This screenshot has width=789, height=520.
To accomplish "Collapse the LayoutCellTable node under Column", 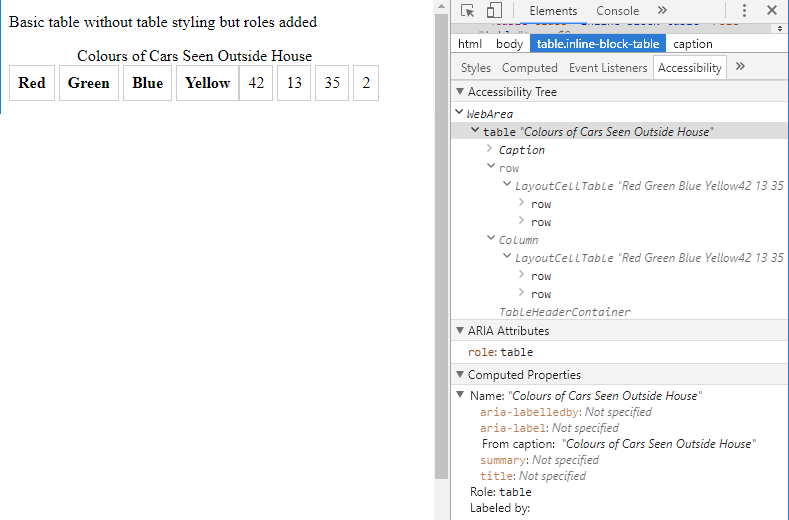I will click(x=507, y=256).
